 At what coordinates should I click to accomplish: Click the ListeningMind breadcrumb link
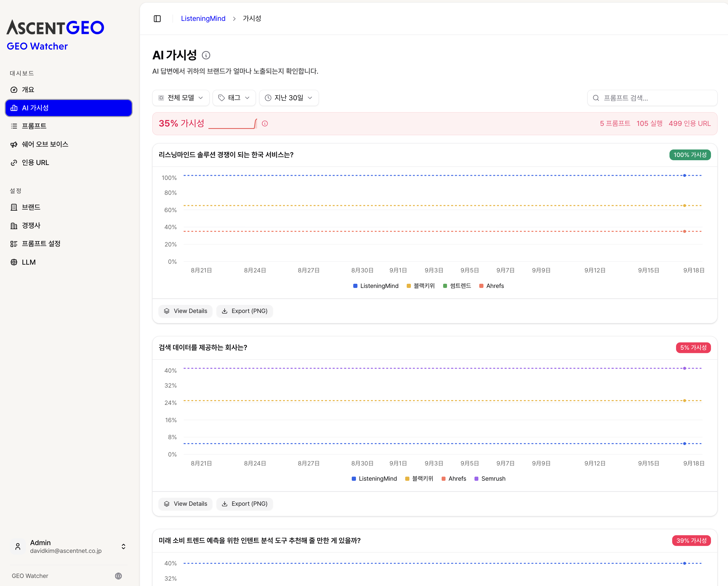203,18
